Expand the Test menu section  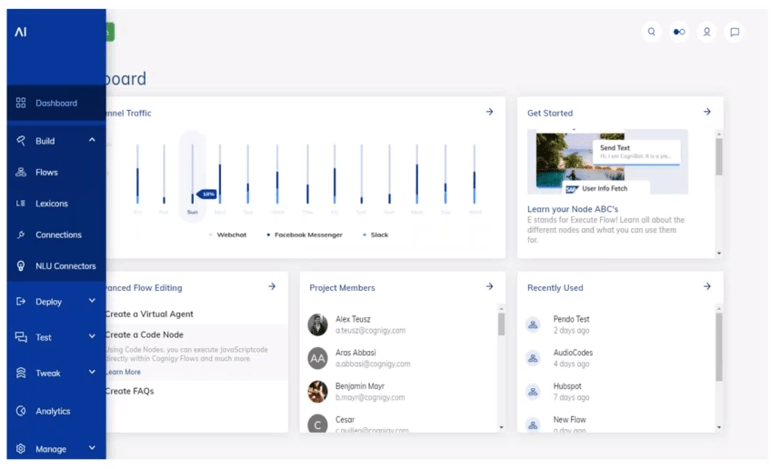point(92,337)
